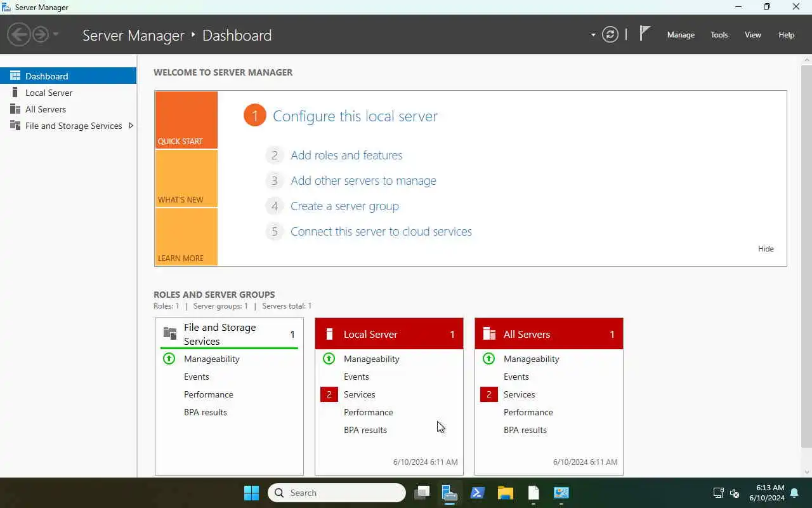Hide the welcome tile
The width and height of the screenshot is (812, 508).
point(766,248)
